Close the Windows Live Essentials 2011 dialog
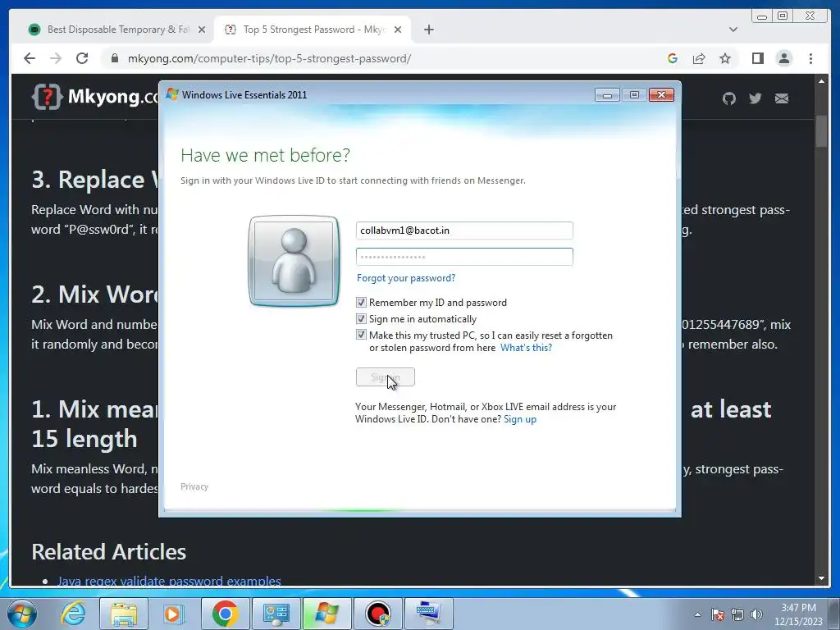Viewport: 840px width, 630px height. point(661,95)
